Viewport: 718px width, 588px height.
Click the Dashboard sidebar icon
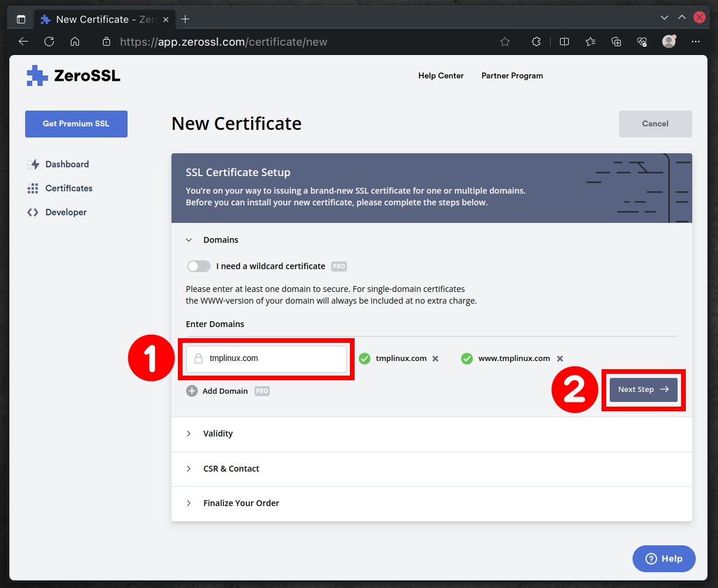click(33, 164)
